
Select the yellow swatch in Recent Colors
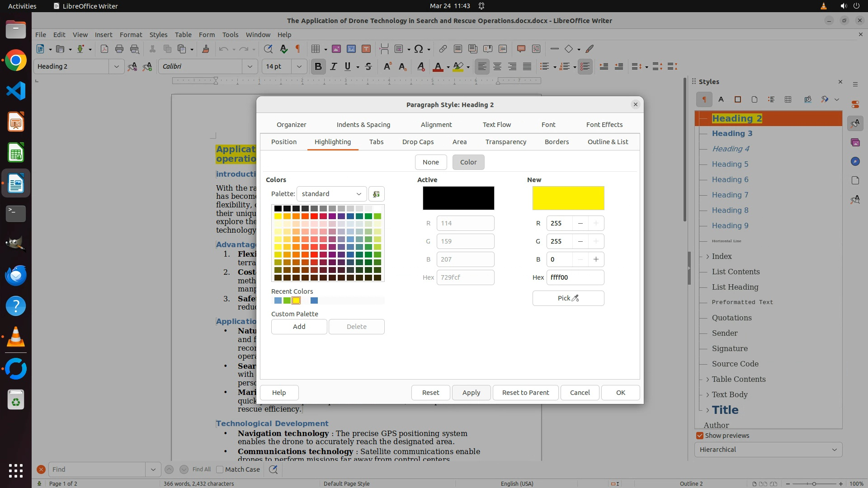pos(296,300)
